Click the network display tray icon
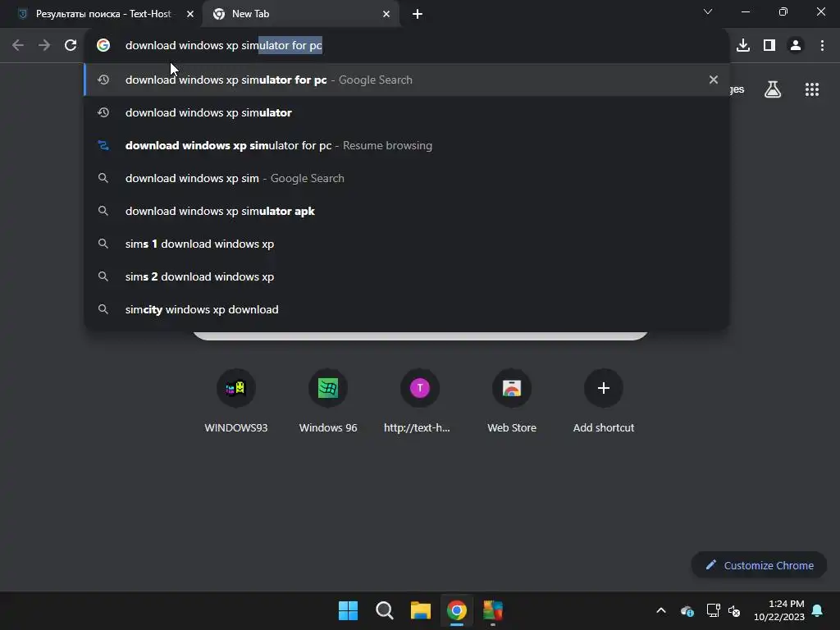 click(x=713, y=610)
